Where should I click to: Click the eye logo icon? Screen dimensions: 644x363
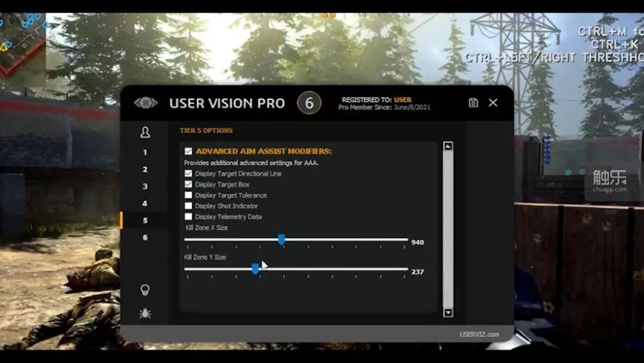[x=146, y=102]
